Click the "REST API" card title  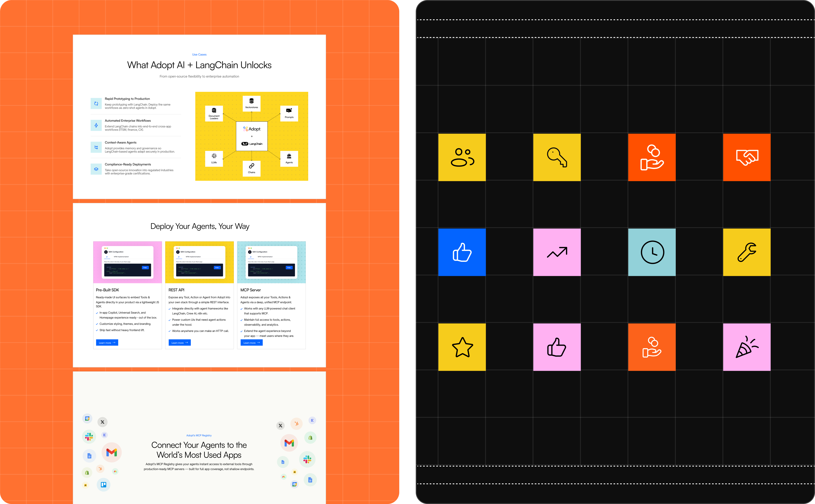(x=176, y=290)
